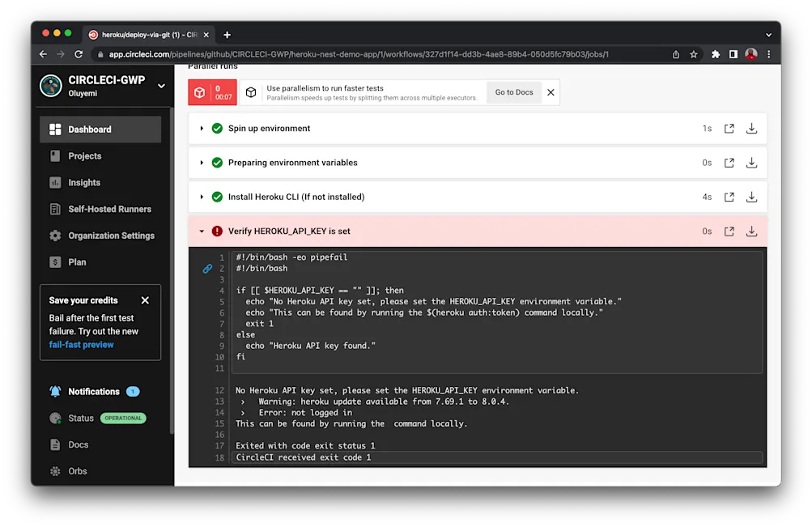Download logs for the Spin up environment step

tap(751, 128)
